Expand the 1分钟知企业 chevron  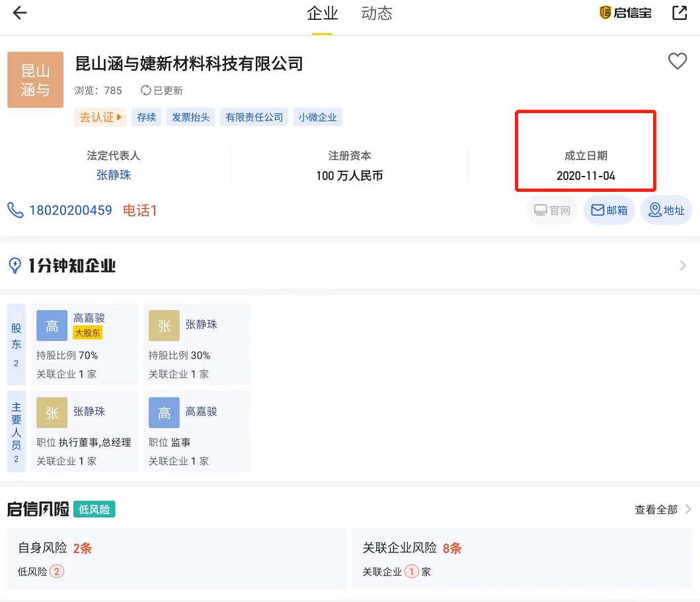coord(683,265)
